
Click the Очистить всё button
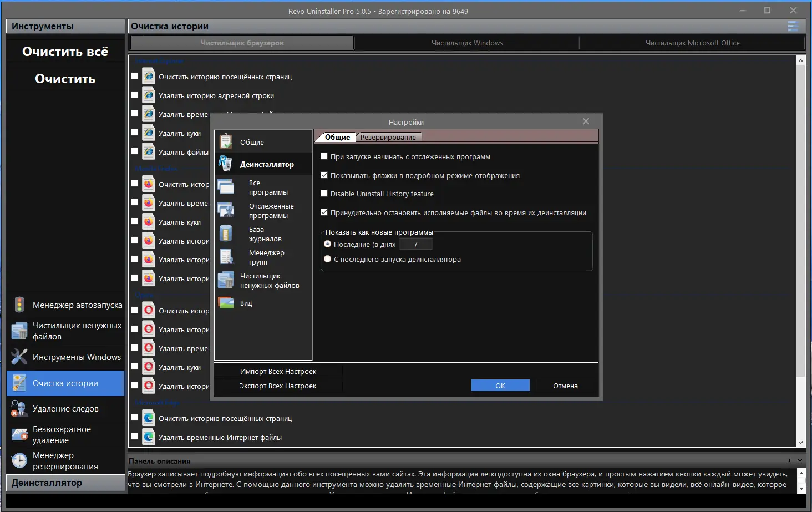pyautogui.click(x=65, y=52)
